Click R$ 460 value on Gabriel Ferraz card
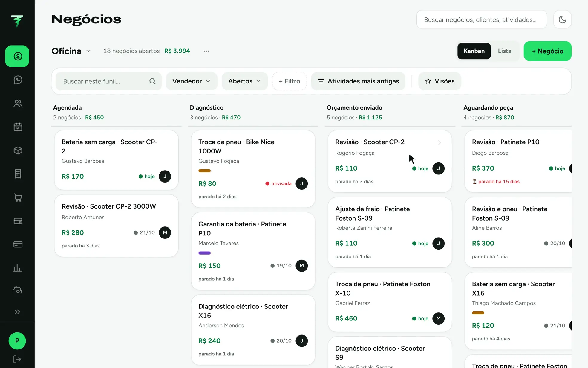Viewport: 588px width, 368px height. coord(346,319)
